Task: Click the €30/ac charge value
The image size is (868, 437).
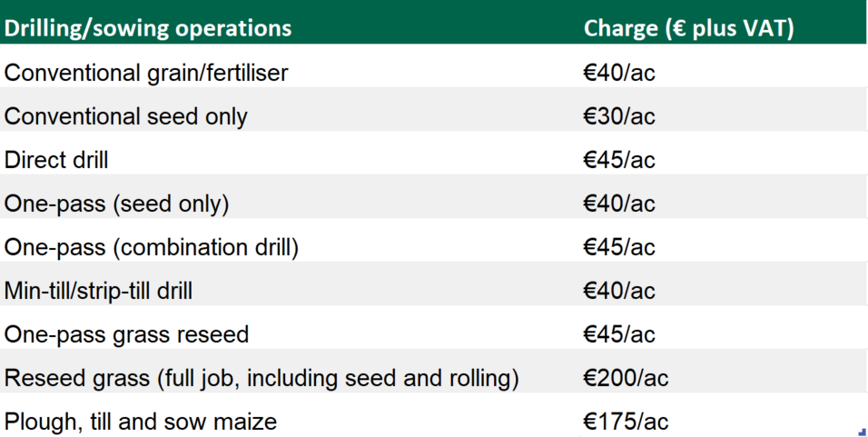Action: point(619,116)
